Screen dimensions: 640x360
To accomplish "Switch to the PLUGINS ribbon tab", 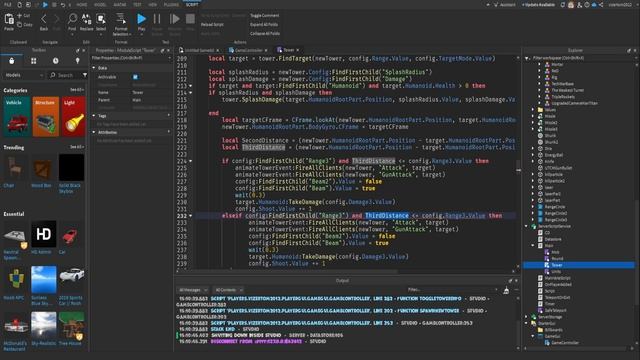I will click(x=171, y=5).
